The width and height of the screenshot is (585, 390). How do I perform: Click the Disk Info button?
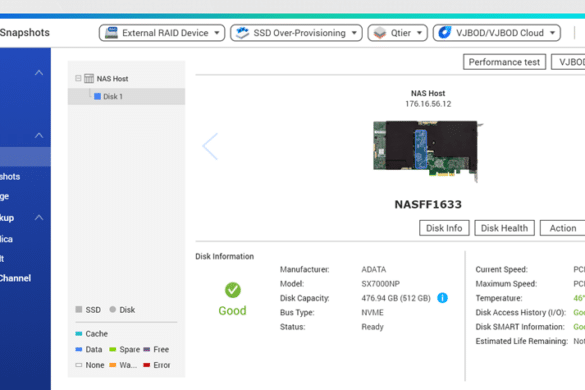(444, 228)
